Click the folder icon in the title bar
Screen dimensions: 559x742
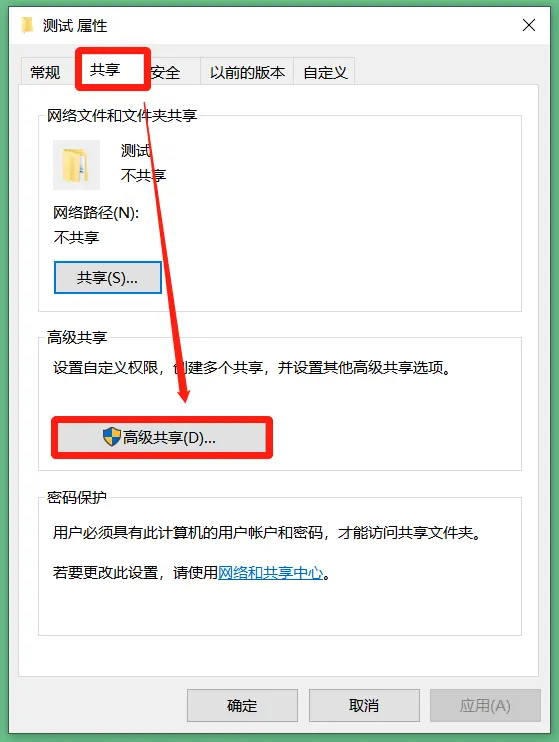pyautogui.click(x=27, y=25)
